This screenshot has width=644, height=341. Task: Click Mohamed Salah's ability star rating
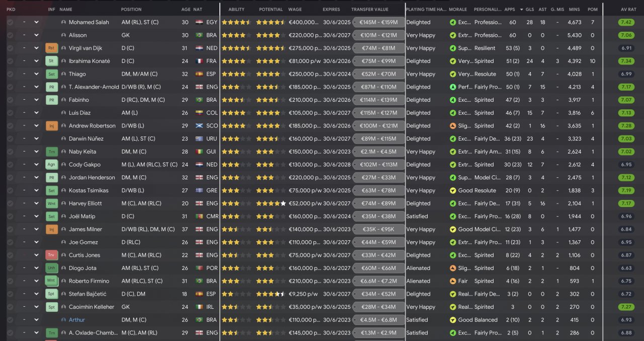[x=236, y=22]
